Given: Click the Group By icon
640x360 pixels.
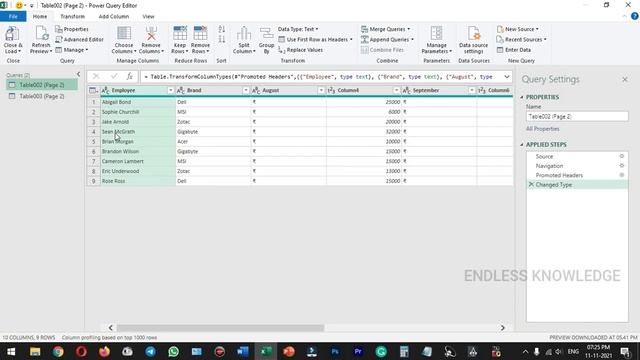Looking at the screenshot, I should click(266, 33).
